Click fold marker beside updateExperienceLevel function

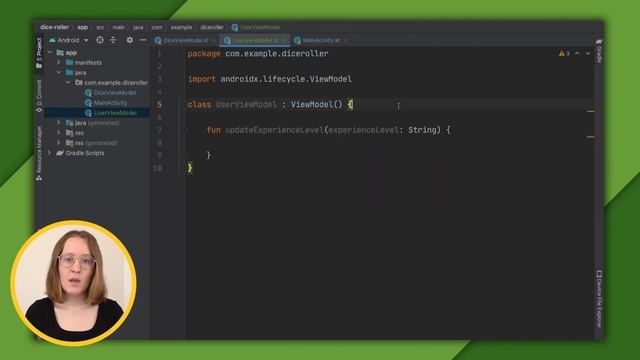click(185, 130)
